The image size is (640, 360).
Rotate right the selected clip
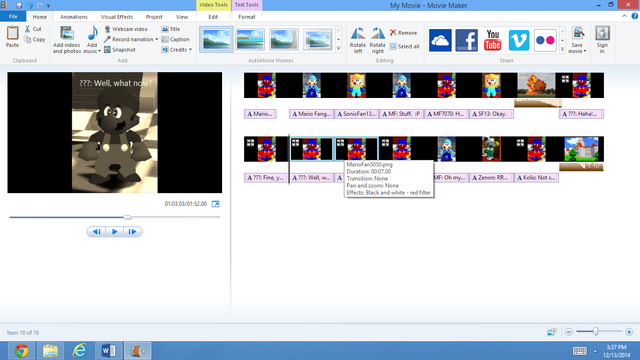378,40
